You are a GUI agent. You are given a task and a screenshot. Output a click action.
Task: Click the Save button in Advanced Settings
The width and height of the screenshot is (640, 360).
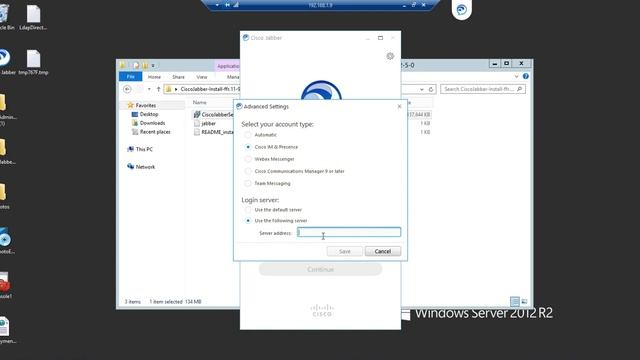click(x=344, y=251)
